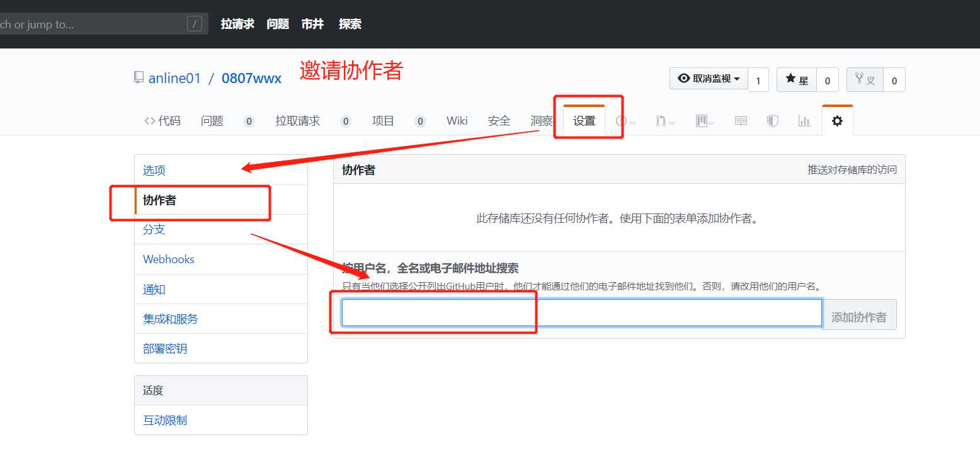Click the 推送对存储库的访问 text

pos(852,169)
